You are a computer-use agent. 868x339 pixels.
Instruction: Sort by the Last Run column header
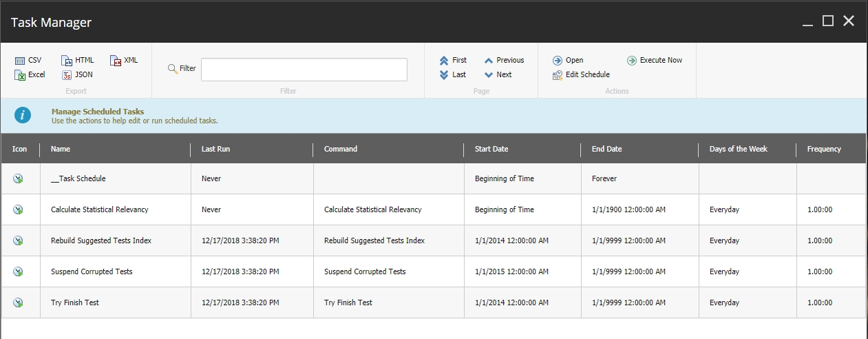[215, 149]
